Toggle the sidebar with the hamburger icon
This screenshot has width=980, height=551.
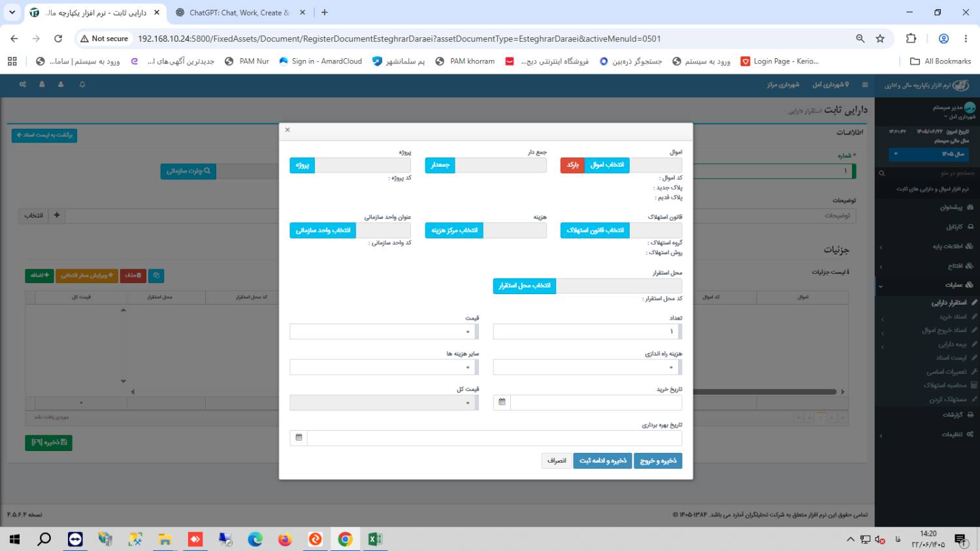click(x=865, y=85)
